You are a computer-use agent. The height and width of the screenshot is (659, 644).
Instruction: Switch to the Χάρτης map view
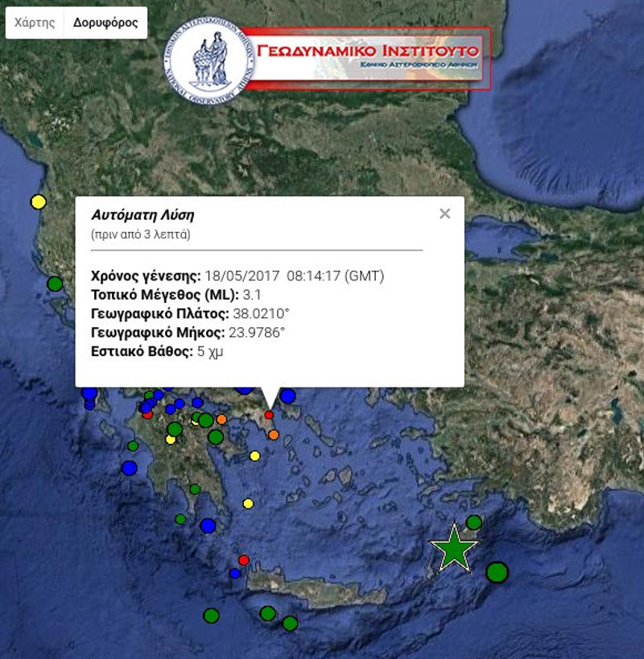tap(35, 23)
